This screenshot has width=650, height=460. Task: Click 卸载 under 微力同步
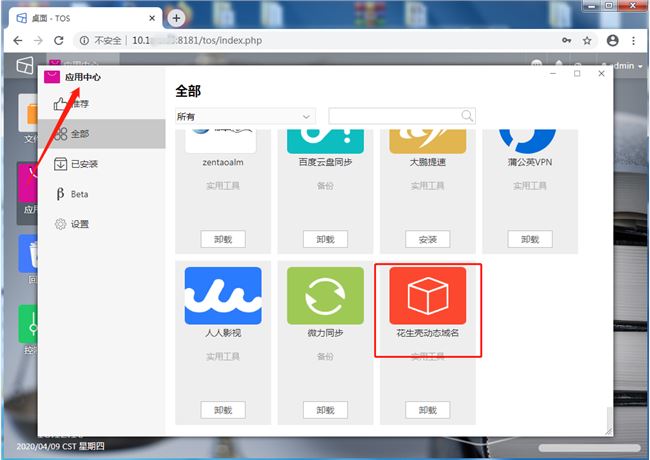325,410
